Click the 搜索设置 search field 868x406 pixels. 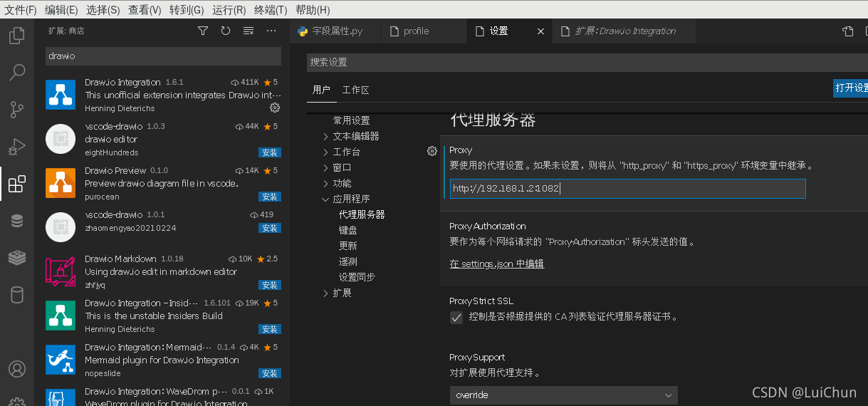[x=587, y=63]
